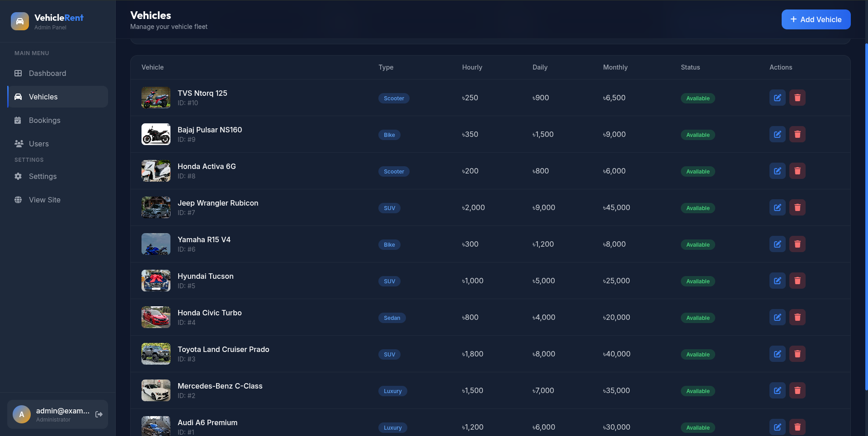Open View Site via globe icon
This screenshot has height=436, width=868.
(18, 200)
